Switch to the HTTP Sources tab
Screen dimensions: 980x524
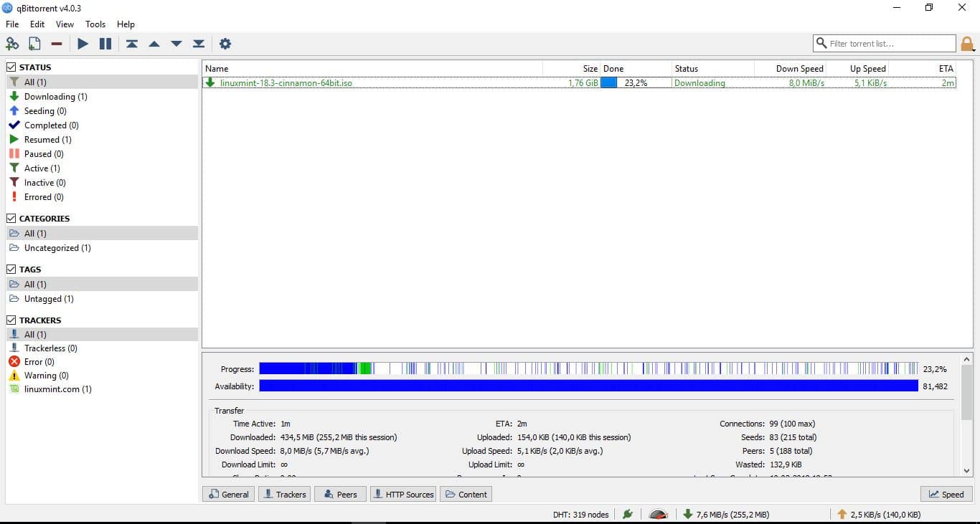click(x=403, y=494)
